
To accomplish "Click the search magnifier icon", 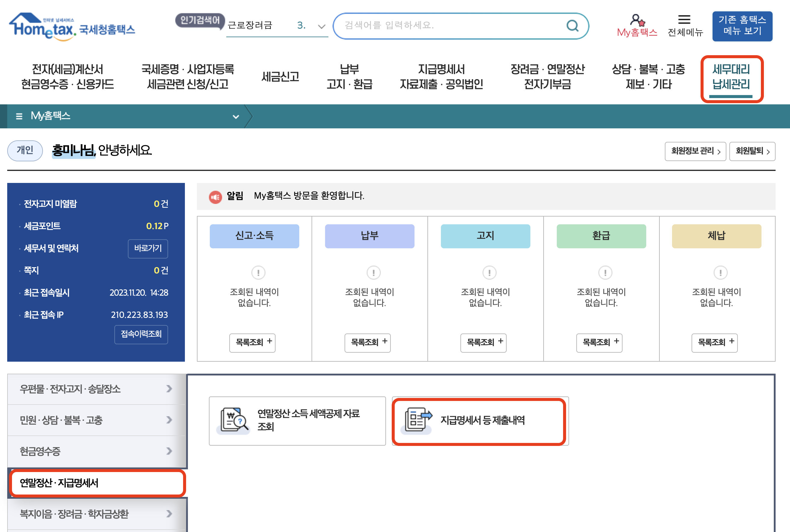I will pyautogui.click(x=572, y=25).
